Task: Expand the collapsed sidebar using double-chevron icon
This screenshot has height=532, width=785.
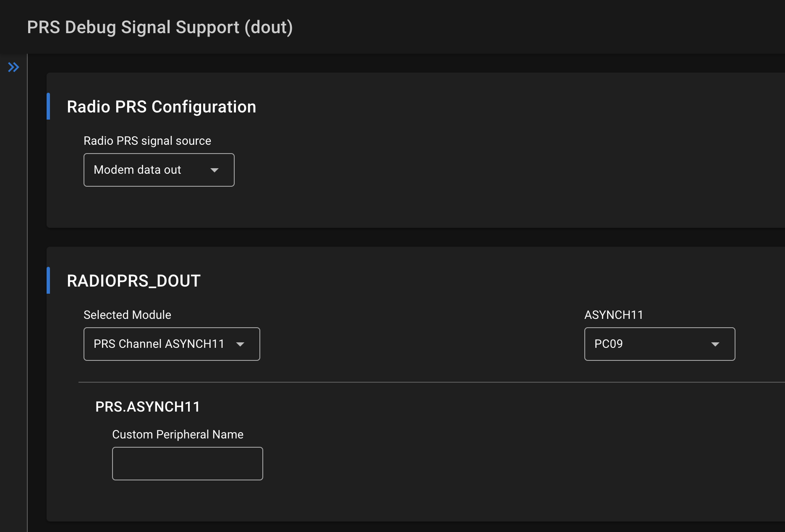Action: point(14,67)
